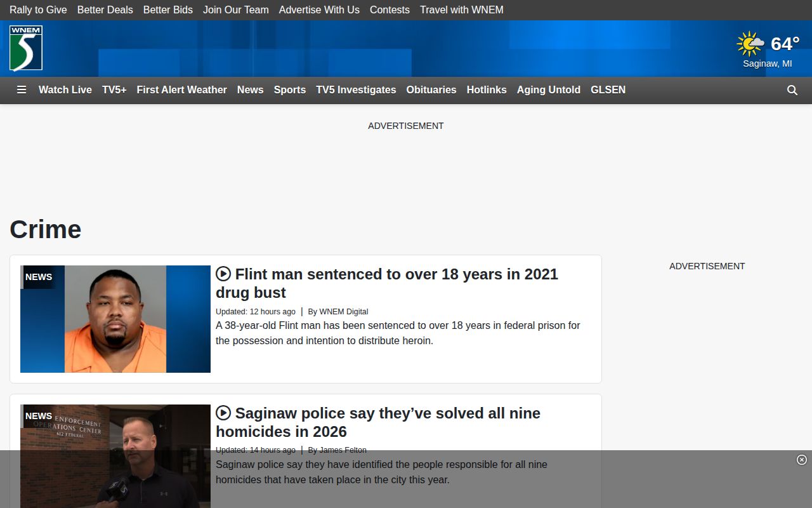Viewport: 812px width, 508px height.
Task: Go to Sports section
Action: coord(290,90)
